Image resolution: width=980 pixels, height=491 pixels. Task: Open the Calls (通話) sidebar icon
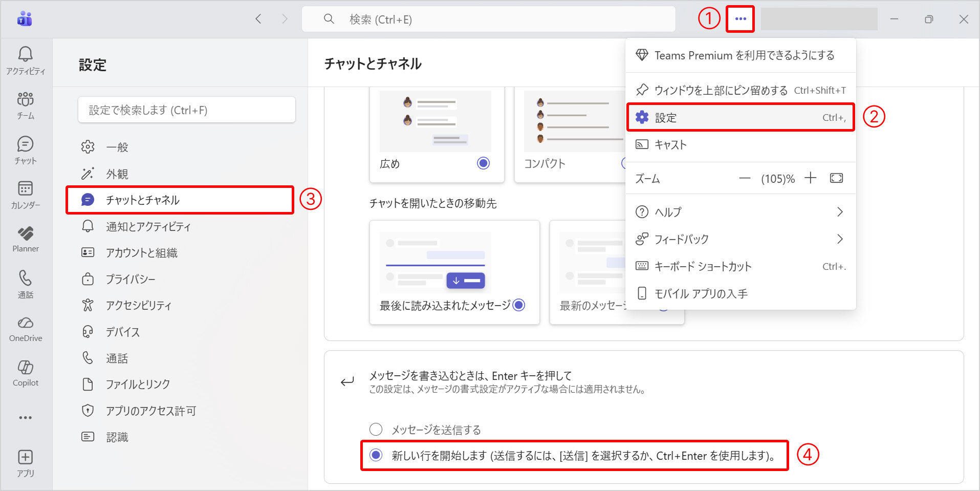[25, 284]
